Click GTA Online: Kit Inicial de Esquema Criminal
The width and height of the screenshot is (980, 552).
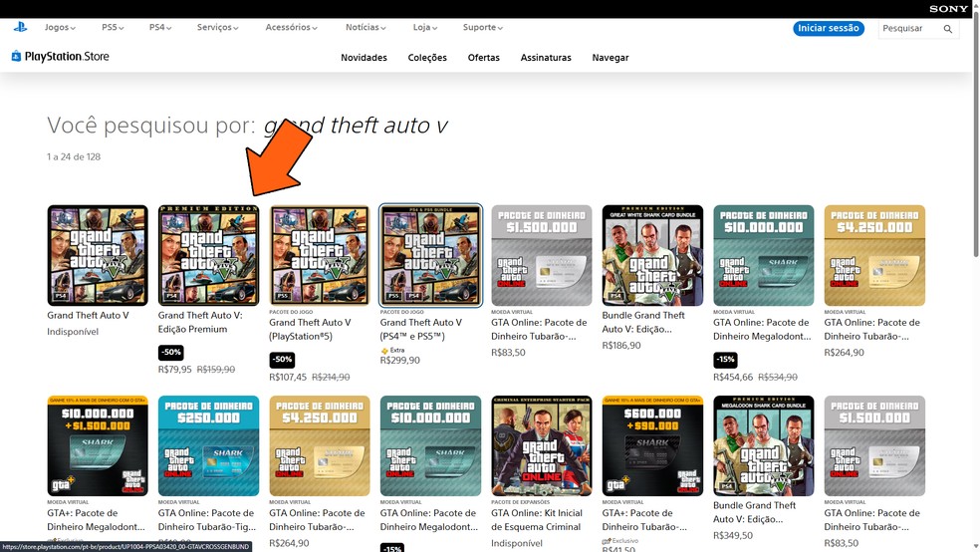coord(537,519)
